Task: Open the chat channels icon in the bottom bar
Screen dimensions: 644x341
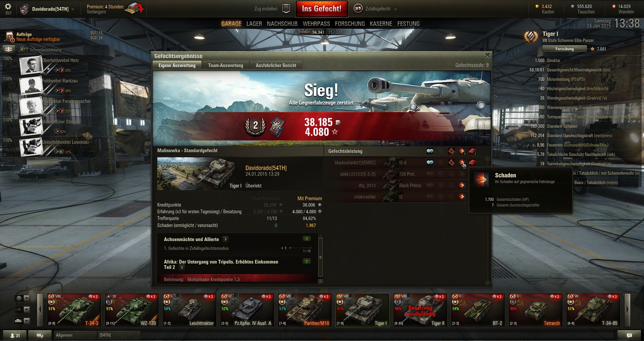Action: coord(40,335)
